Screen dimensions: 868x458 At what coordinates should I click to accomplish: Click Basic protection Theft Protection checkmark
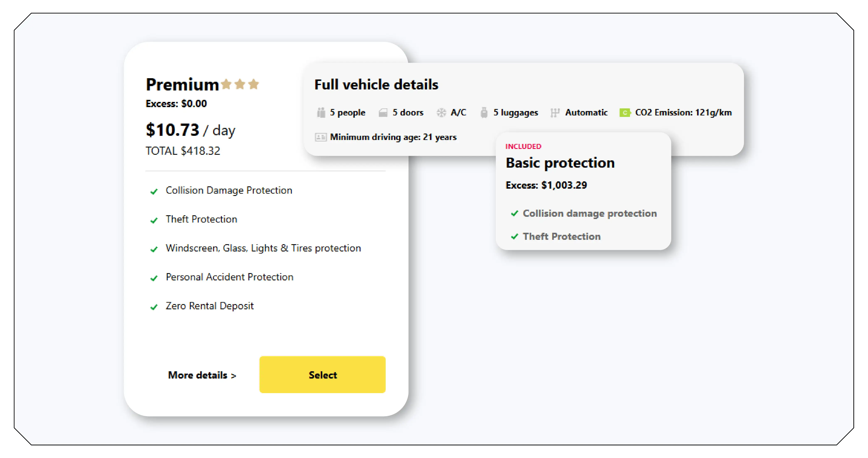(514, 236)
